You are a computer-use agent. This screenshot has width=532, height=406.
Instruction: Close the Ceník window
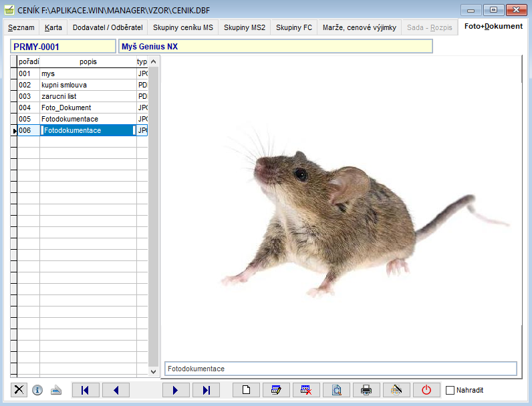[x=516, y=10]
